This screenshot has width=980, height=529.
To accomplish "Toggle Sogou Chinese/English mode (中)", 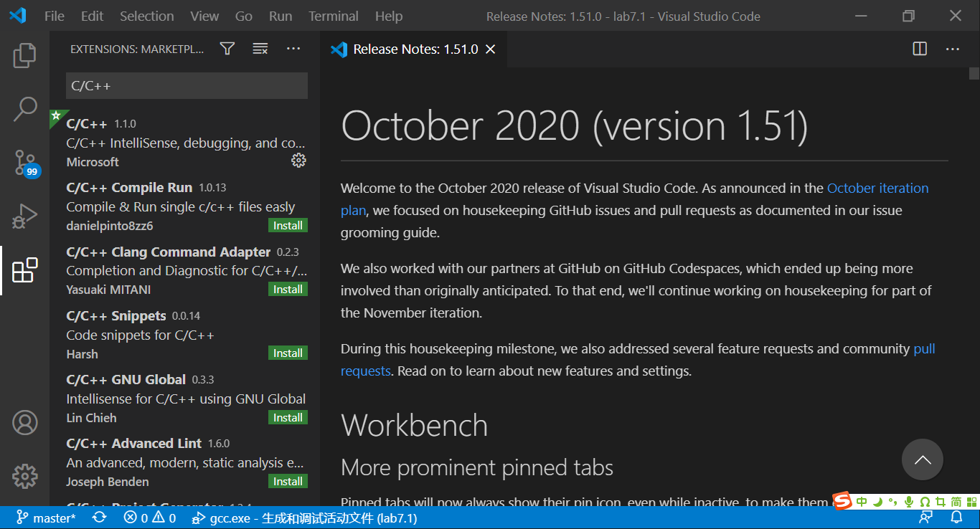I will coord(862,502).
